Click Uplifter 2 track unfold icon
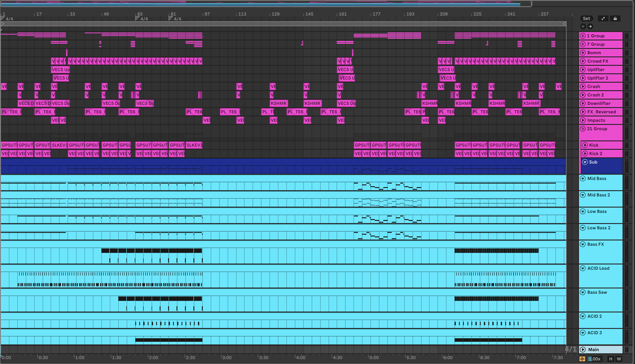This screenshot has width=635, height=364. pos(583,78)
